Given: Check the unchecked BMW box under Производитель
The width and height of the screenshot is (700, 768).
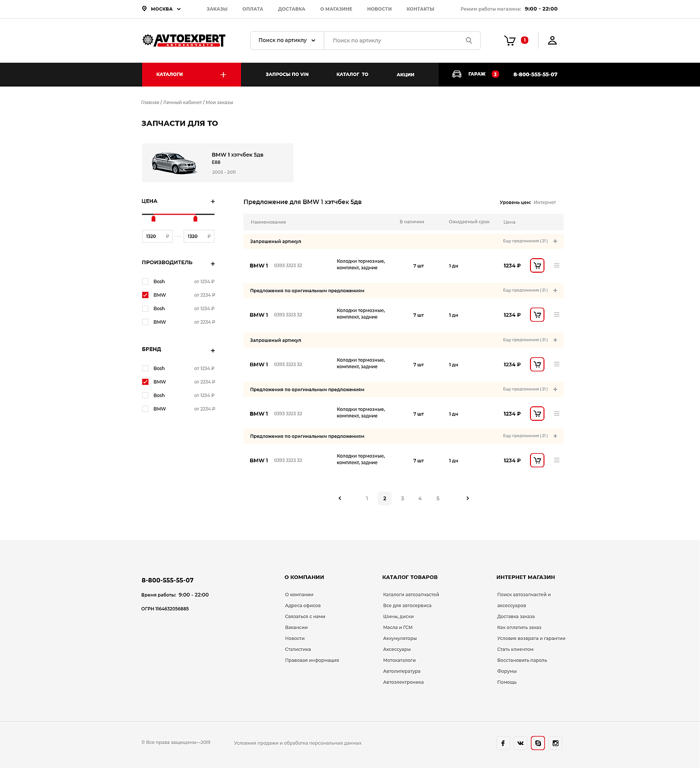Looking at the screenshot, I should (x=145, y=322).
